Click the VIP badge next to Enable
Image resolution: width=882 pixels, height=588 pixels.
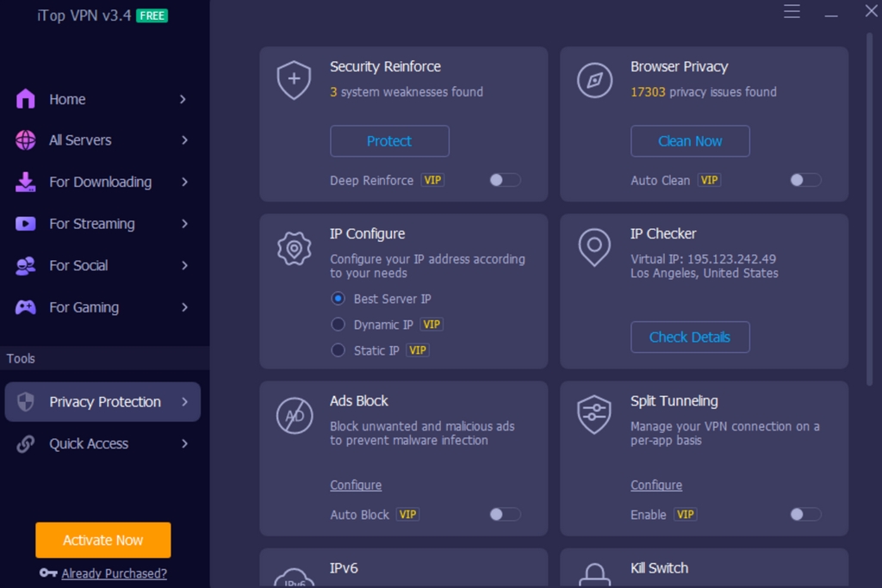pyautogui.click(x=685, y=514)
